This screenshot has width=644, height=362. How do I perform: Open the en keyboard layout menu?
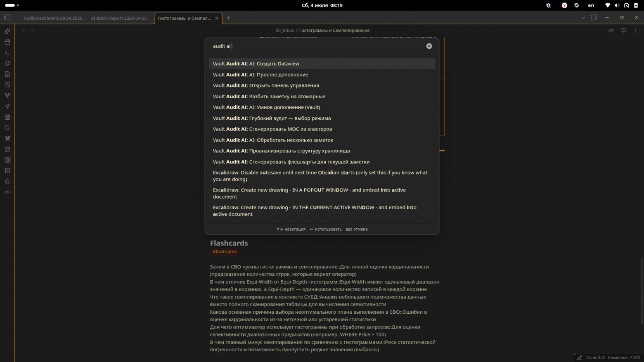point(591,5)
